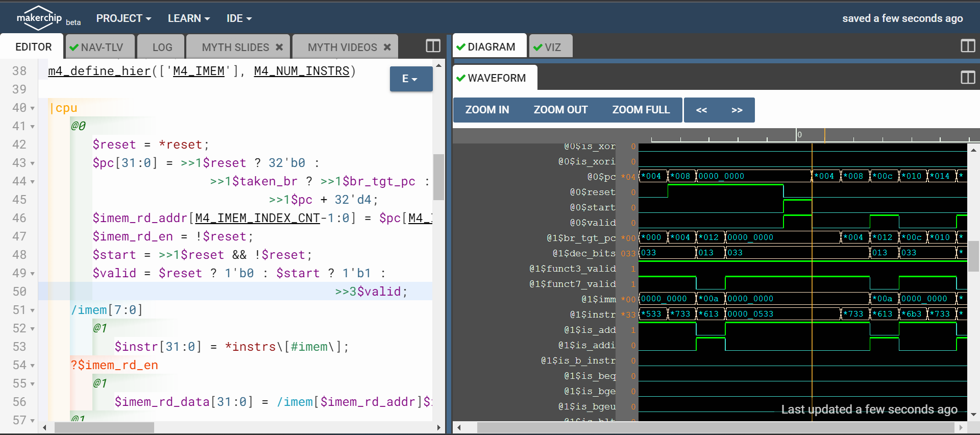Viewport: 980px width, 435px height.
Task: Click split-layout icon next to VIZ tab
Action: 968,46
